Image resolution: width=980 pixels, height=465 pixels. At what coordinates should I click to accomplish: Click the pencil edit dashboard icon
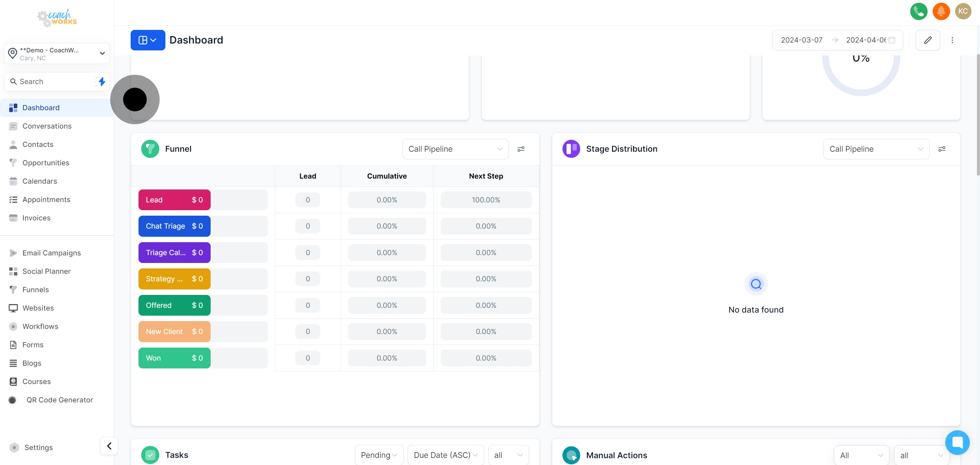click(928, 40)
